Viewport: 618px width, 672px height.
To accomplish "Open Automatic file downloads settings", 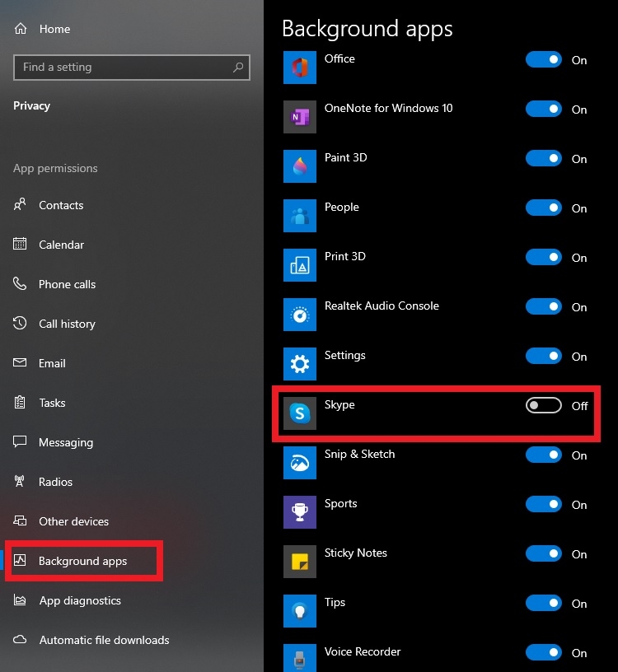I will point(104,640).
